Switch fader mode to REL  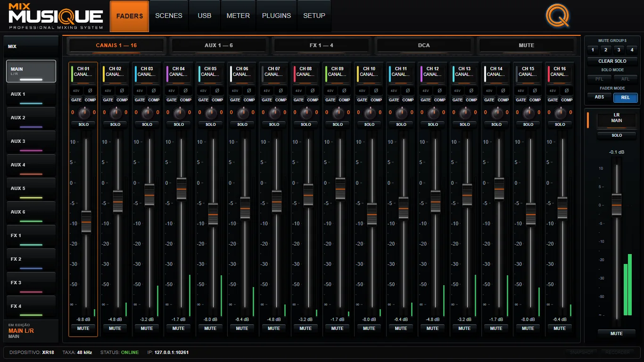tap(625, 98)
